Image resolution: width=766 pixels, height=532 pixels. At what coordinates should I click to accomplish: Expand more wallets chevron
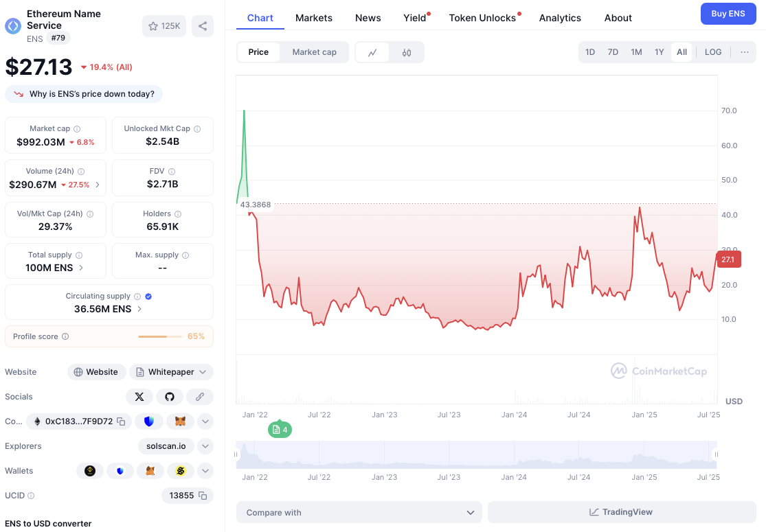pyautogui.click(x=205, y=471)
